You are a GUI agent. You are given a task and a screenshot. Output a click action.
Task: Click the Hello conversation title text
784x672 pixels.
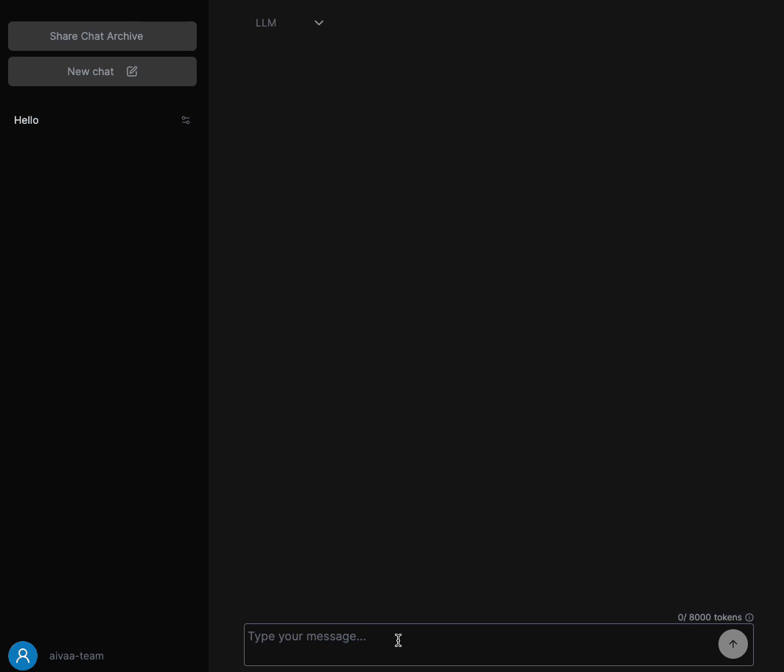26,120
